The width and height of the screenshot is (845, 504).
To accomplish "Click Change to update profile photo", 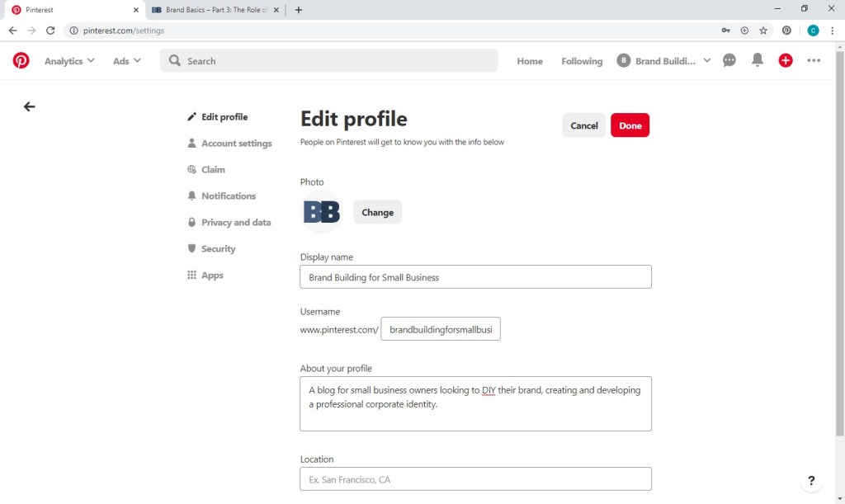I will coord(377,212).
